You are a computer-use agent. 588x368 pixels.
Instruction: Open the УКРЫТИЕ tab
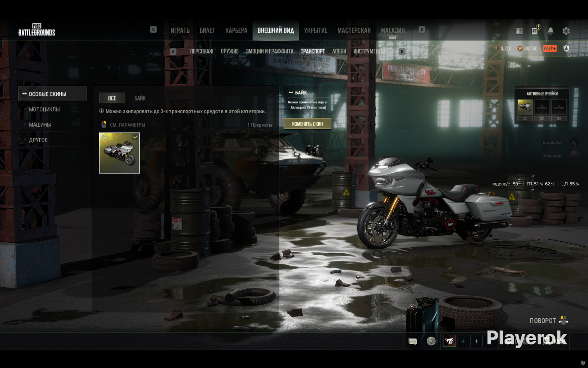pyautogui.click(x=316, y=31)
